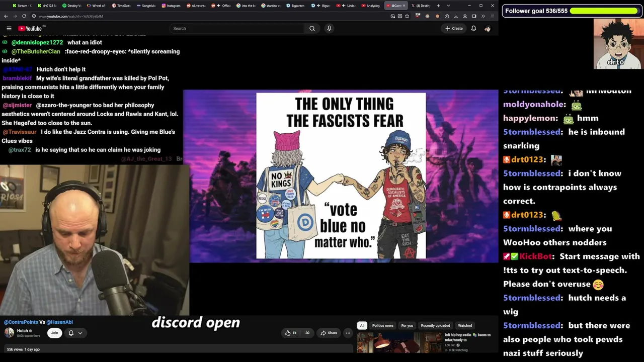Show the site security shield info
644x362 pixels.
[x=34, y=16]
